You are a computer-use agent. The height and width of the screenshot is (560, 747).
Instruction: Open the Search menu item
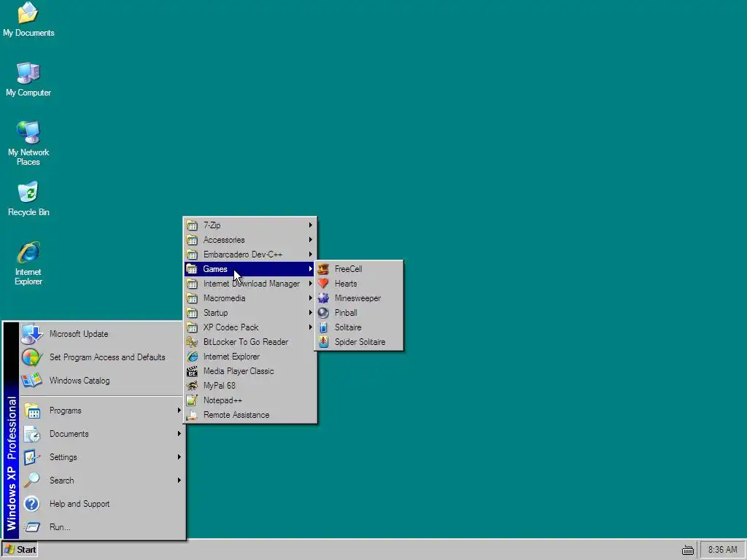pos(101,481)
